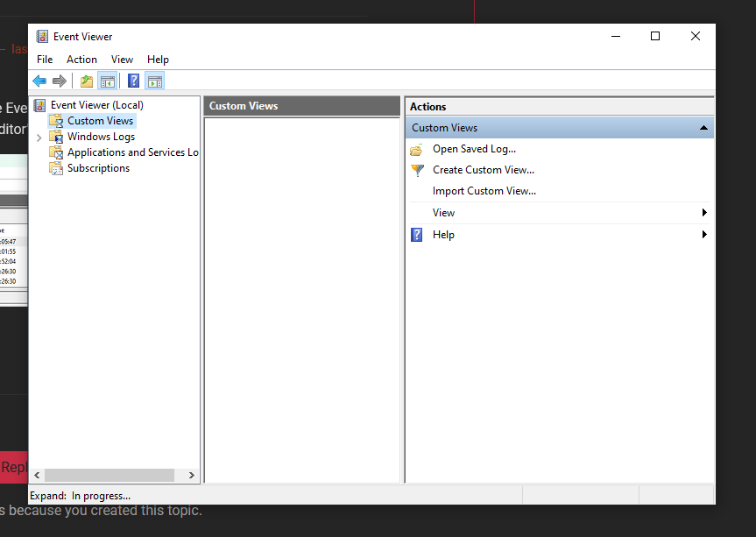Image resolution: width=756 pixels, height=537 pixels.
Task: Click the Custom Views folder icon in tree
Action: (56, 121)
